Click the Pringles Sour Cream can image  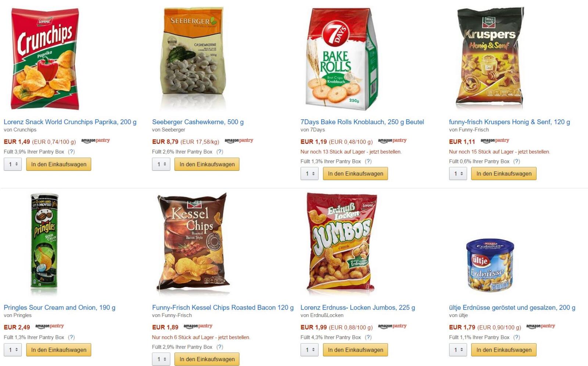[44, 244]
